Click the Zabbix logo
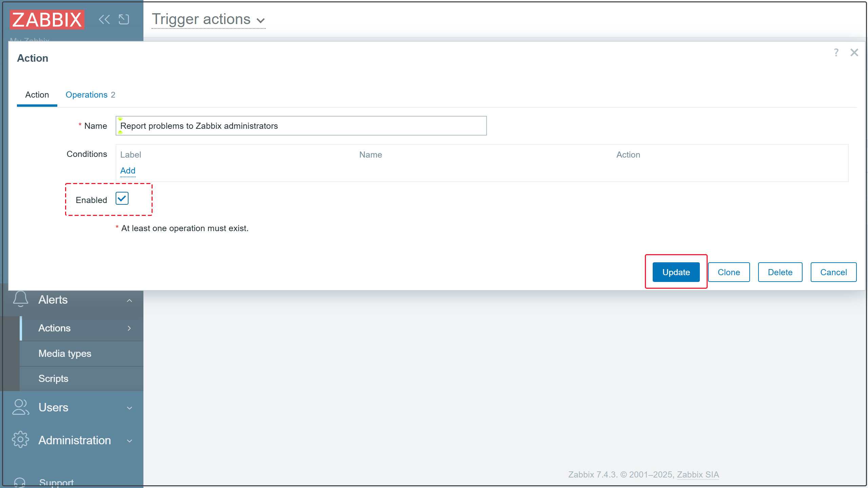The width and height of the screenshot is (868, 488). coord(47,20)
